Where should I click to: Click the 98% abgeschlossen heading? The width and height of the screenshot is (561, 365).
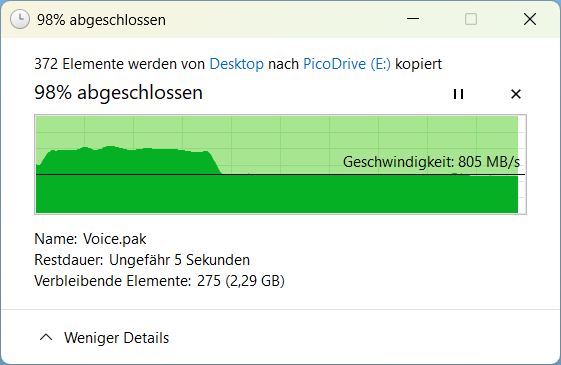point(118,92)
